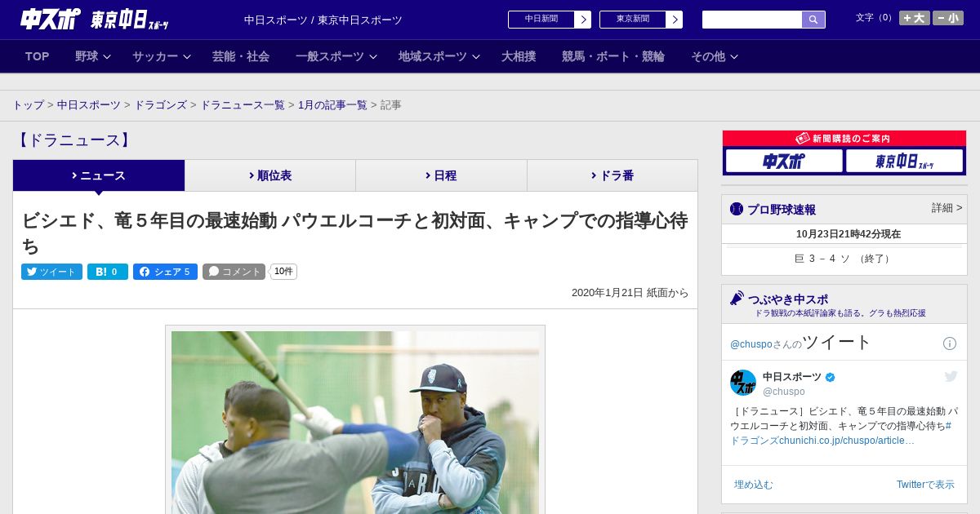Image resolution: width=980 pixels, height=514 pixels.
Task: Open the TOP menu item
Action: pyautogui.click(x=38, y=56)
